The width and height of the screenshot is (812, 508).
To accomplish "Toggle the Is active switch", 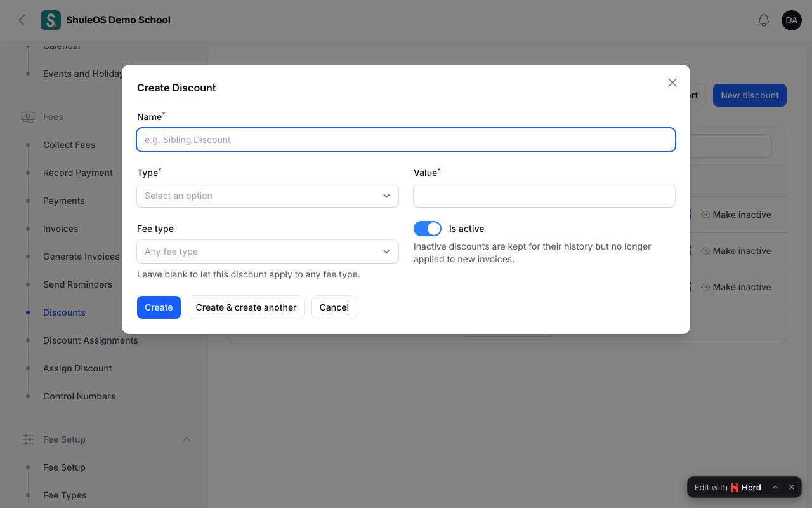I will (x=428, y=229).
